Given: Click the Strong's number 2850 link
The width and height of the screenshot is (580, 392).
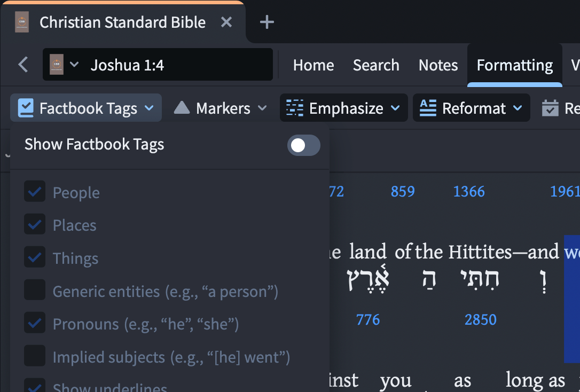Looking at the screenshot, I should tap(480, 319).
